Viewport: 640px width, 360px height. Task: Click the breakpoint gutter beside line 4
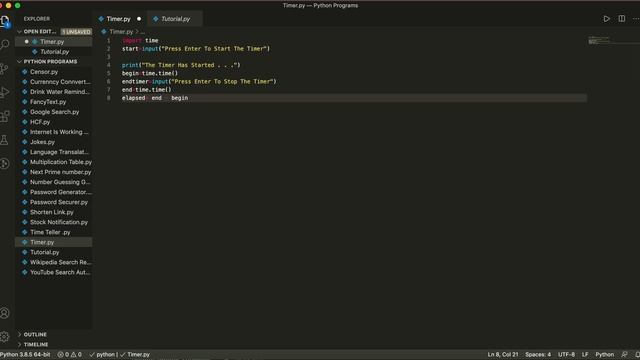point(100,65)
